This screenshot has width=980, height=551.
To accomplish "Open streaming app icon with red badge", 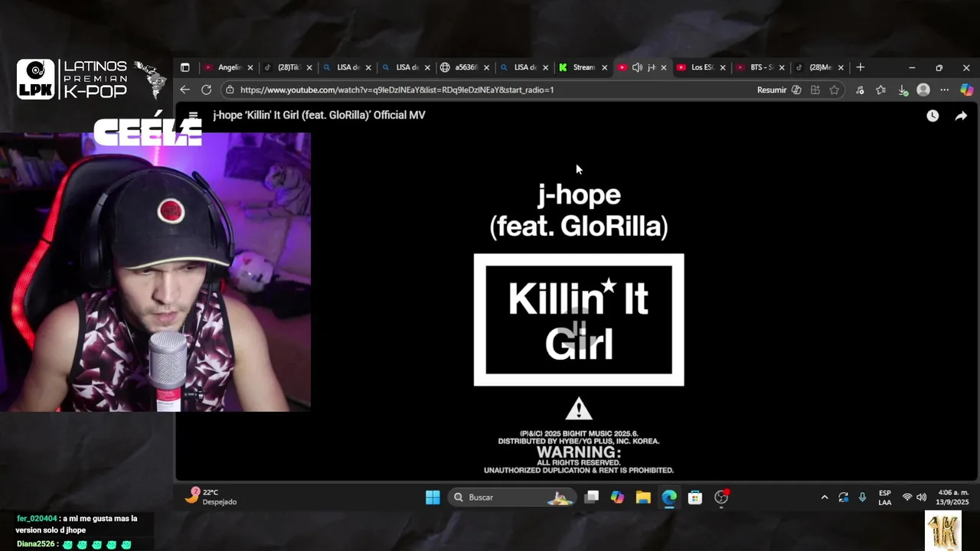I will pyautogui.click(x=721, y=497).
